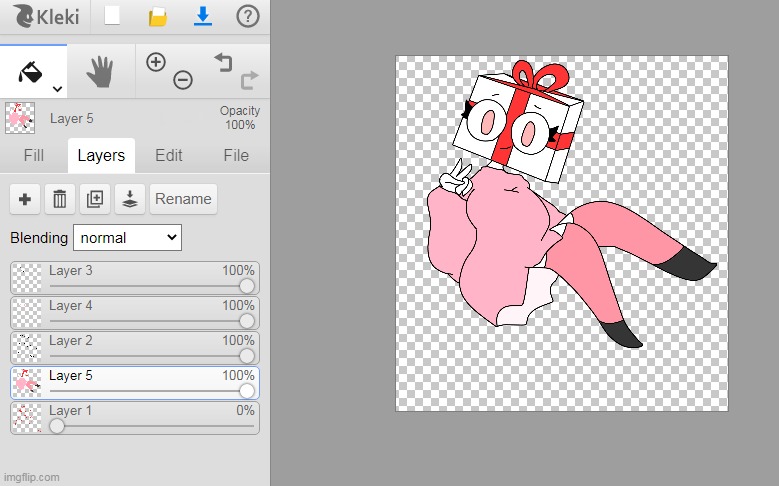Image resolution: width=779 pixels, height=486 pixels.
Task: Create a new blank image
Action: [x=113, y=17]
